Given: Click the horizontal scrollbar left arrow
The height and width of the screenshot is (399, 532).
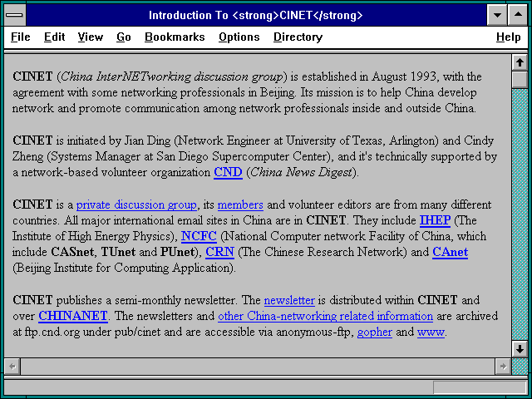Looking at the screenshot, I should 12,367.
